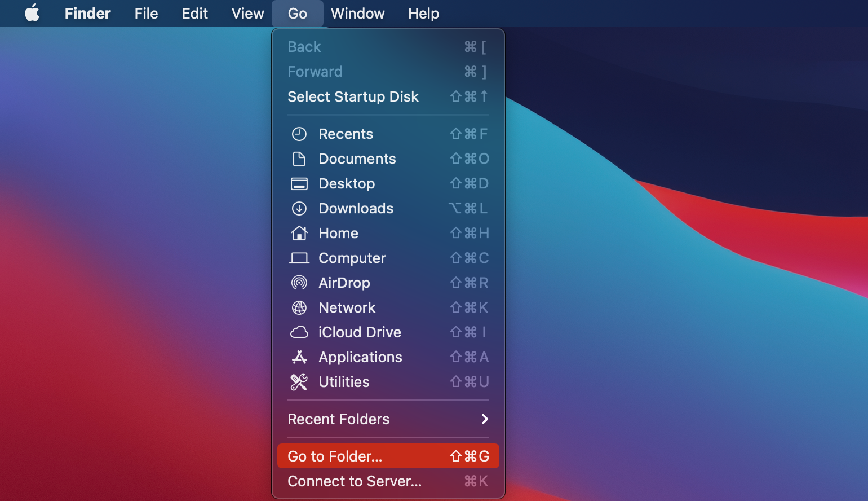Viewport: 868px width, 501px height.
Task: Open the Window menu
Action: 358,14
